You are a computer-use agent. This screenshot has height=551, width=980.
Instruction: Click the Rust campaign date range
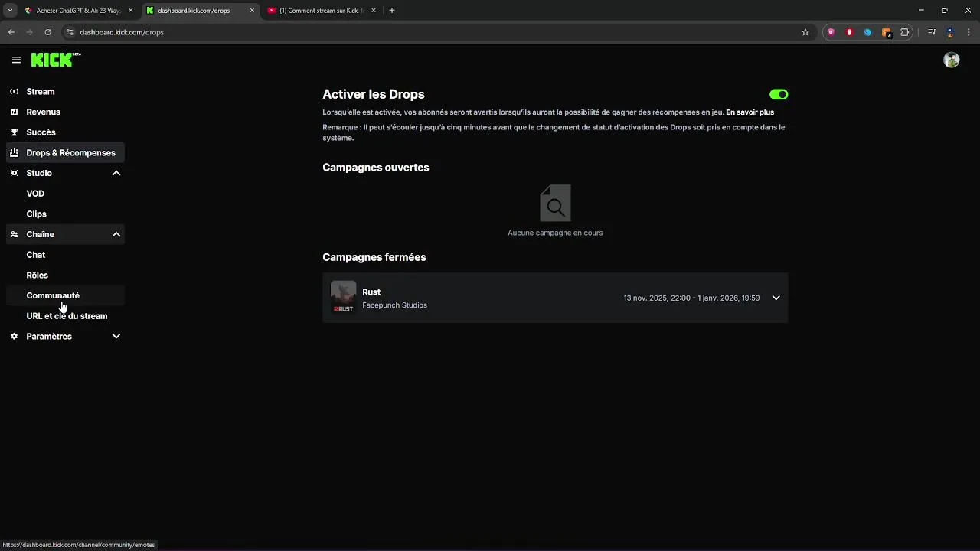691,298
